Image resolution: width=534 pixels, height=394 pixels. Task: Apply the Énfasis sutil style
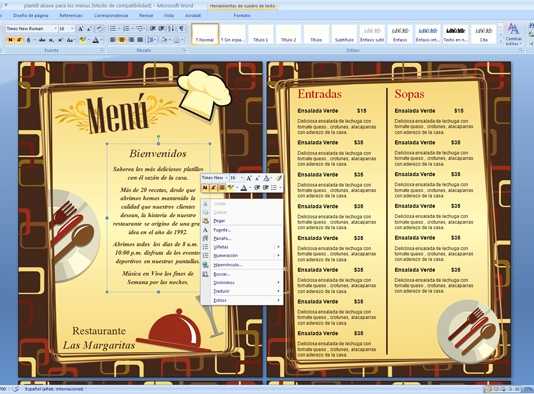pyautogui.click(x=372, y=33)
